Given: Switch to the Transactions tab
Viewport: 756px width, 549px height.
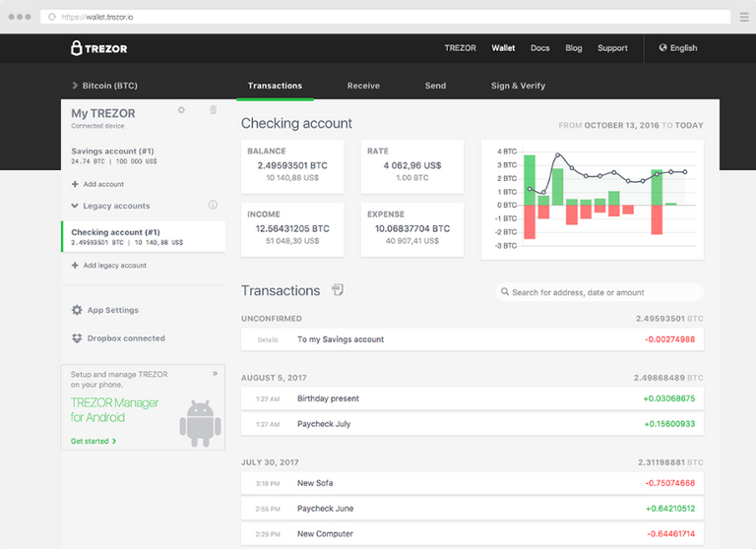Looking at the screenshot, I should tap(275, 86).
